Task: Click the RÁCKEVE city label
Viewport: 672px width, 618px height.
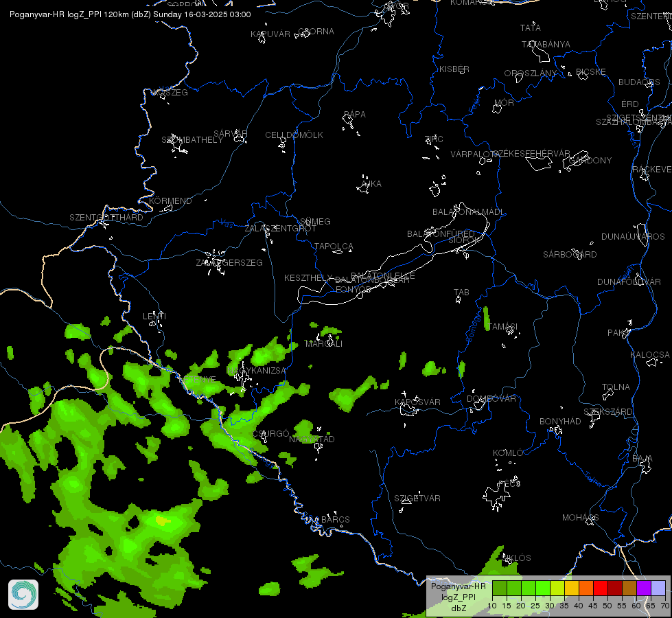Action: 651,170
